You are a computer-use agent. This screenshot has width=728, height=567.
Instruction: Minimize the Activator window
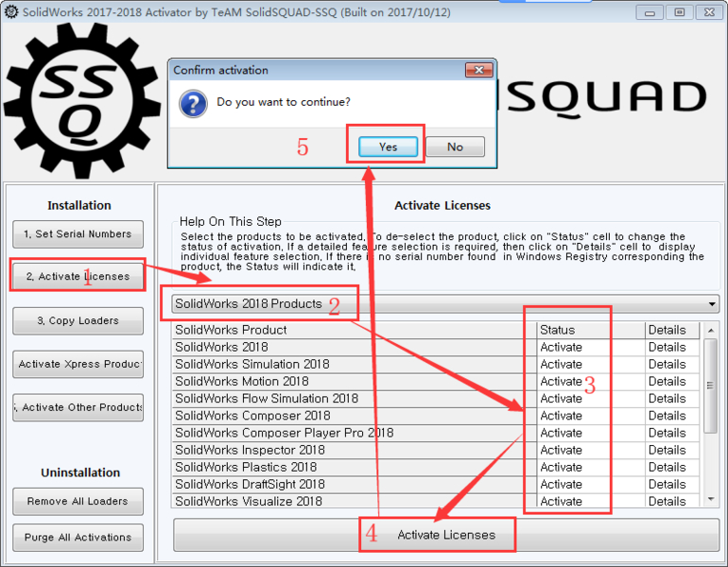point(650,12)
